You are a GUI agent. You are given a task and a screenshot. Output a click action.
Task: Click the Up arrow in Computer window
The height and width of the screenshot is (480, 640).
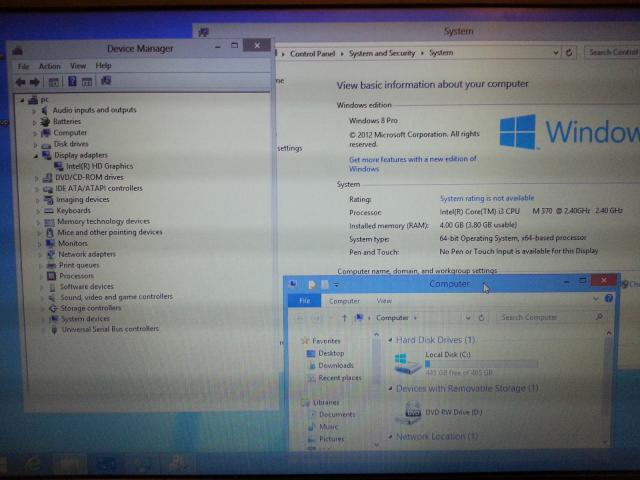[345, 318]
